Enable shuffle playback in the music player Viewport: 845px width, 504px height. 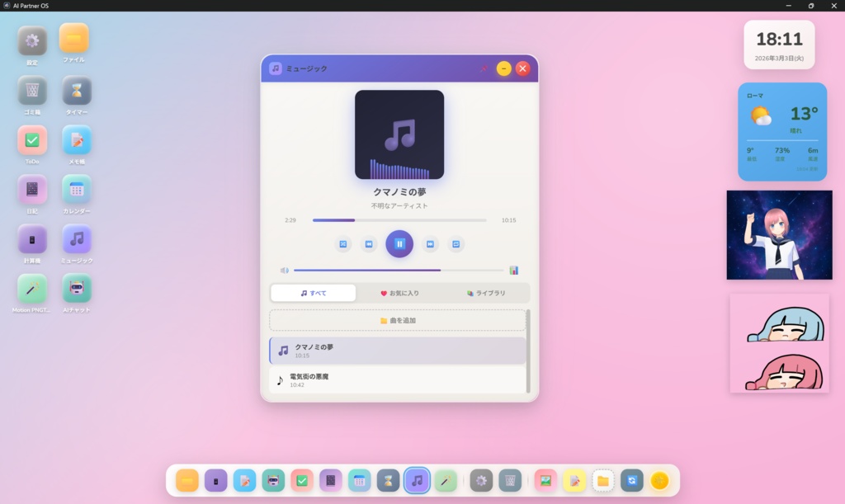342,244
